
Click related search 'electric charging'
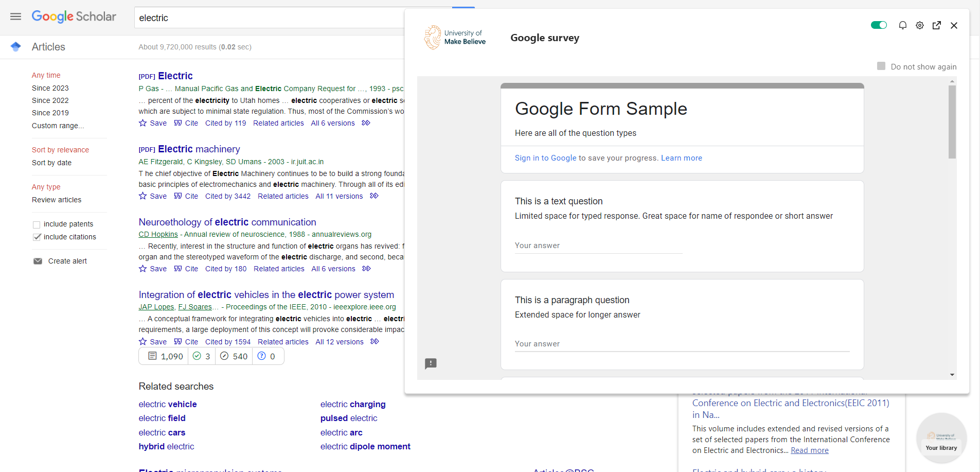353,404
